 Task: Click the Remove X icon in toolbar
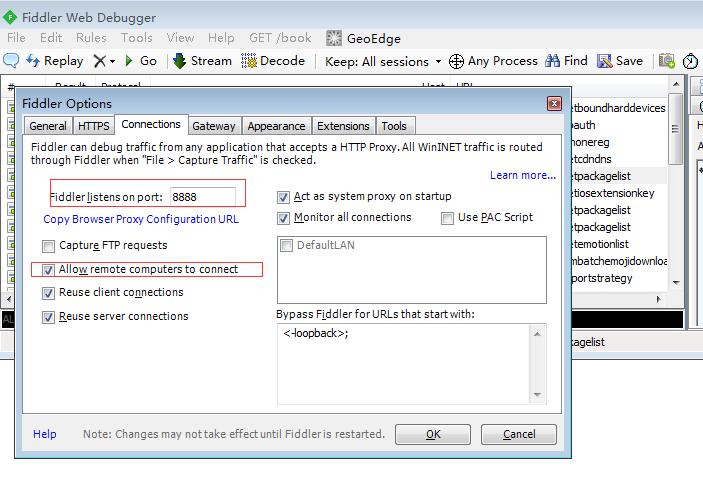tap(100, 61)
